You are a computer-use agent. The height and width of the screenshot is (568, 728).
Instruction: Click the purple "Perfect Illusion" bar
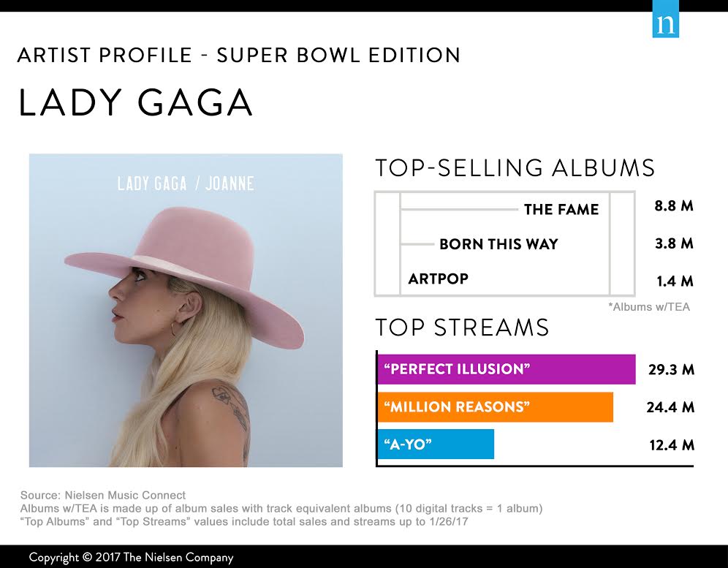tap(506, 369)
